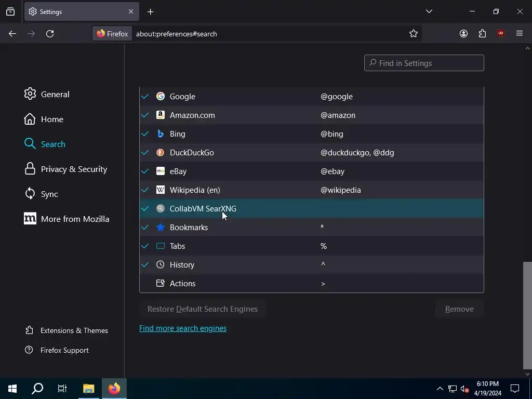Click the Actions icon in list
The width and height of the screenshot is (532, 399).
(x=161, y=283)
